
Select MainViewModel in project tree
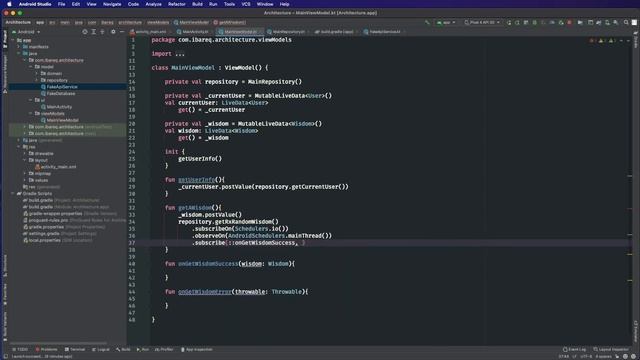[x=62, y=120]
